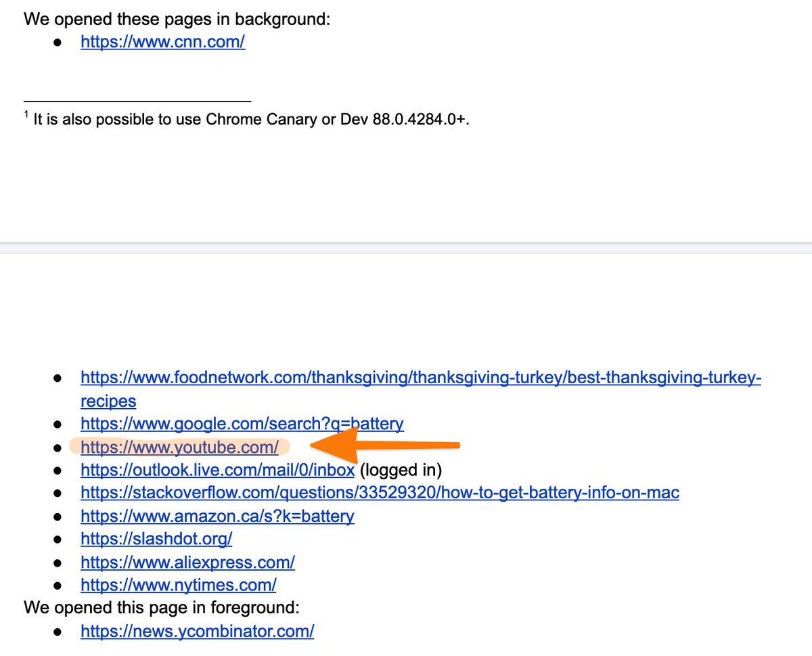Open the New York Times link

click(178, 585)
